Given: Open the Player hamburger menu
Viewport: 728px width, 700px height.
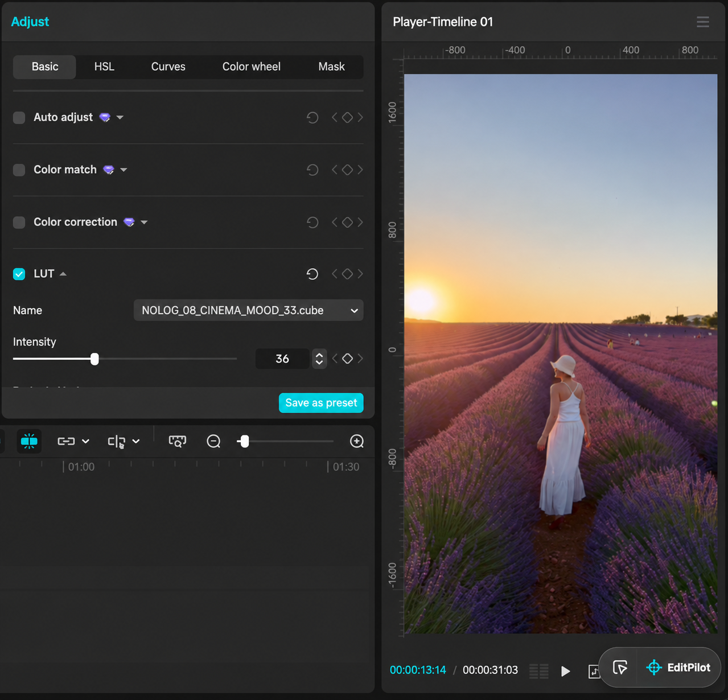Looking at the screenshot, I should pos(703,22).
